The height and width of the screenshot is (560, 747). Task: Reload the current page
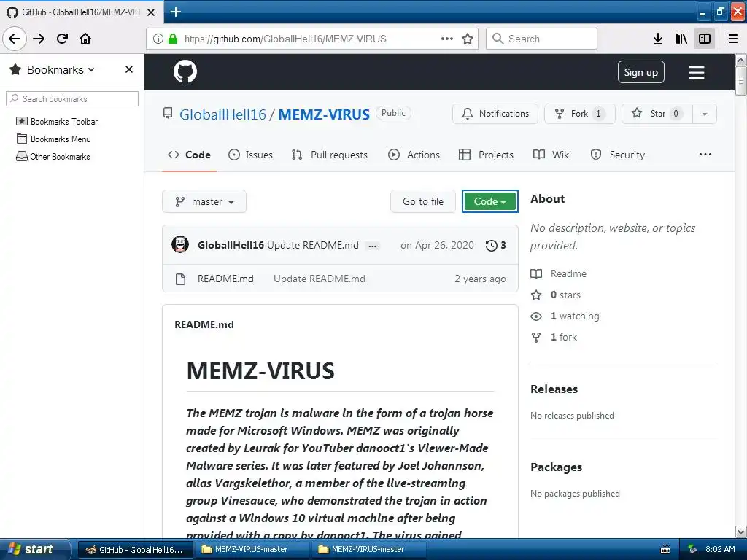pyautogui.click(x=62, y=39)
